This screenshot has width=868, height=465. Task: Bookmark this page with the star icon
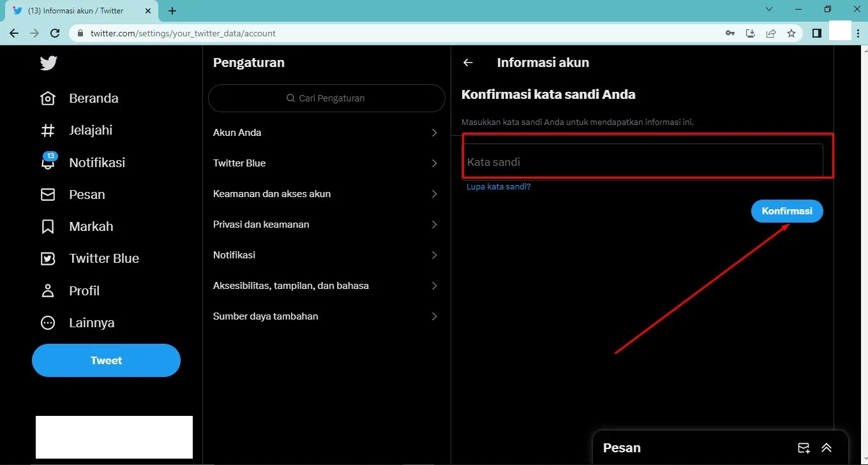pos(791,33)
